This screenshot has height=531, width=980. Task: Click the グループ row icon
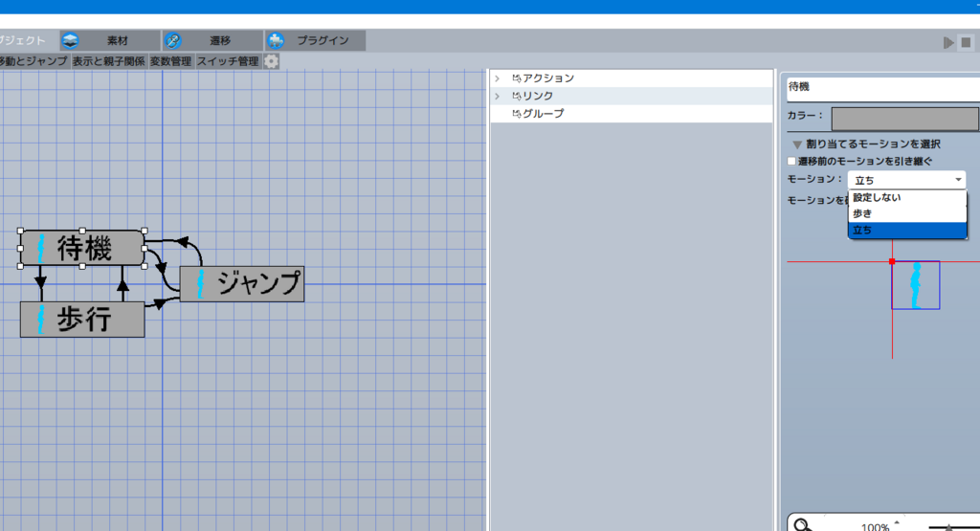[x=516, y=113]
